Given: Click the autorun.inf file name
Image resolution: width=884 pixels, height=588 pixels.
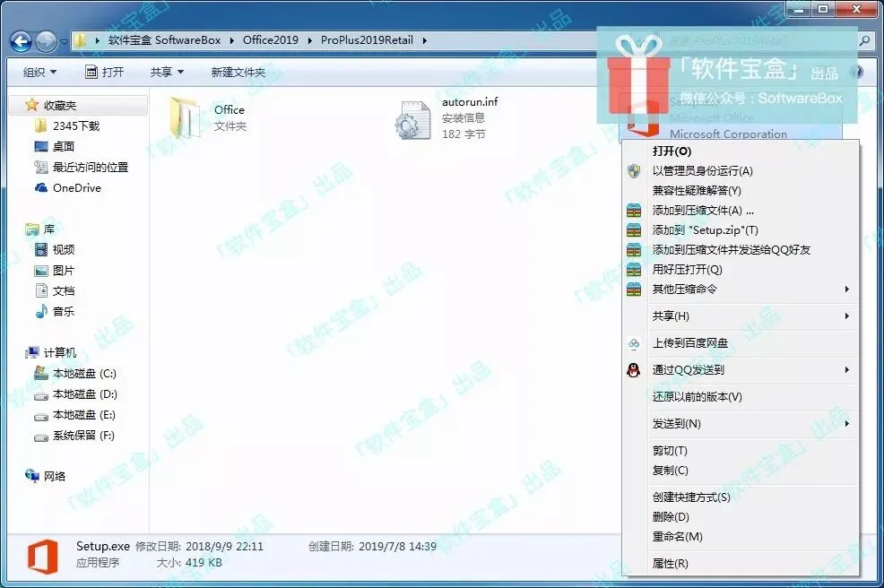Looking at the screenshot, I should pyautogui.click(x=470, y=102).
